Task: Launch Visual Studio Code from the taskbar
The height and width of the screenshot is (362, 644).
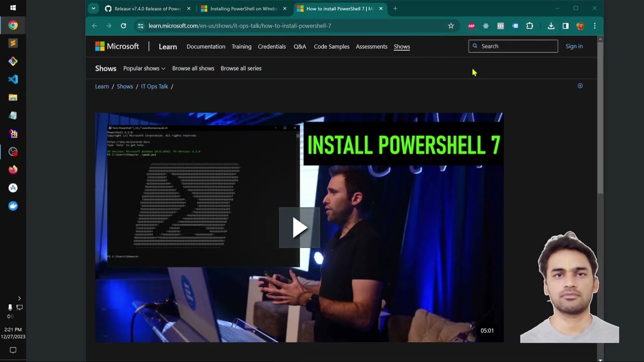Action: pyautogui.click(x=13, y=79)
